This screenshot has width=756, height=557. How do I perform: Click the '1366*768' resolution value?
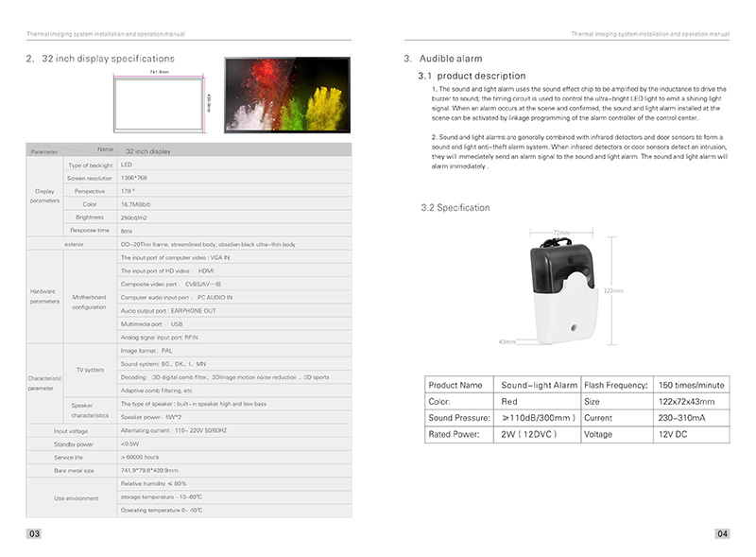133,178
